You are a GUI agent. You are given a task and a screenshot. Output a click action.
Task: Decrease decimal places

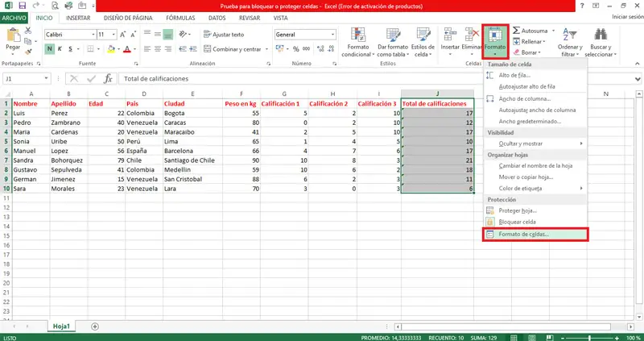331,49
